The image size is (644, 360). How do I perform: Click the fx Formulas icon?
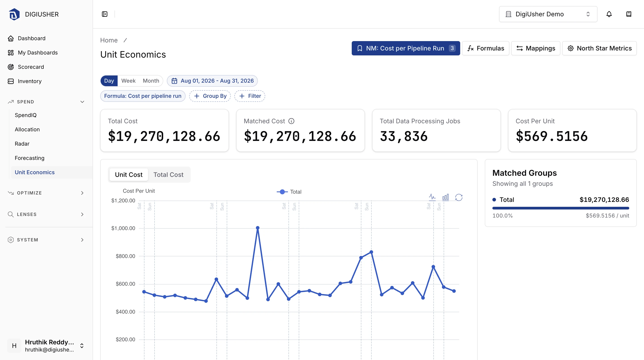pos(470,48)
